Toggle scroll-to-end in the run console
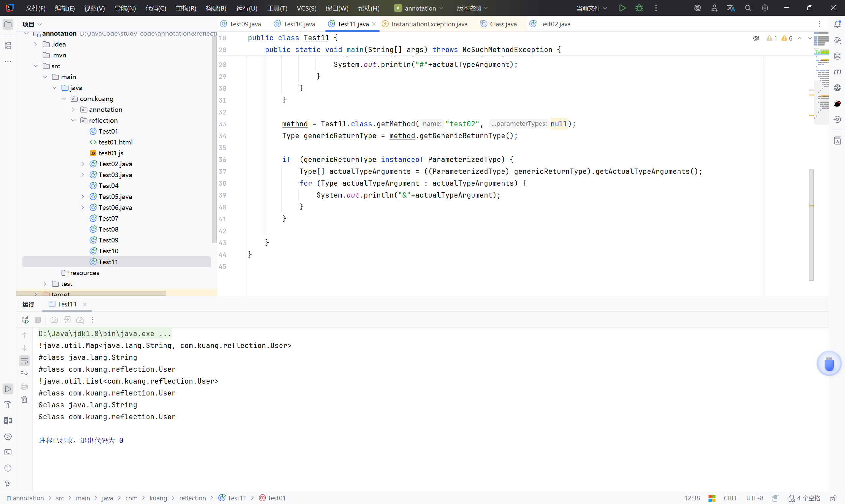 tap(24, 374)
